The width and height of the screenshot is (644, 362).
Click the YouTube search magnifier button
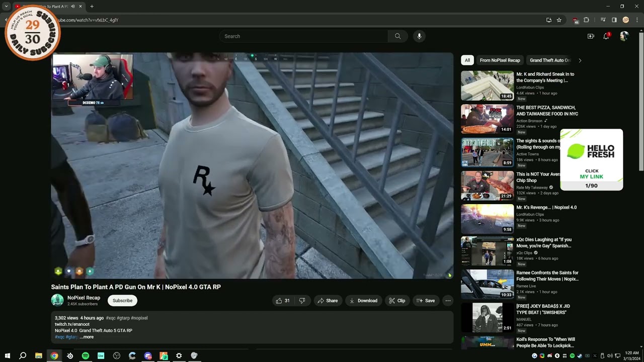point(397,36)
